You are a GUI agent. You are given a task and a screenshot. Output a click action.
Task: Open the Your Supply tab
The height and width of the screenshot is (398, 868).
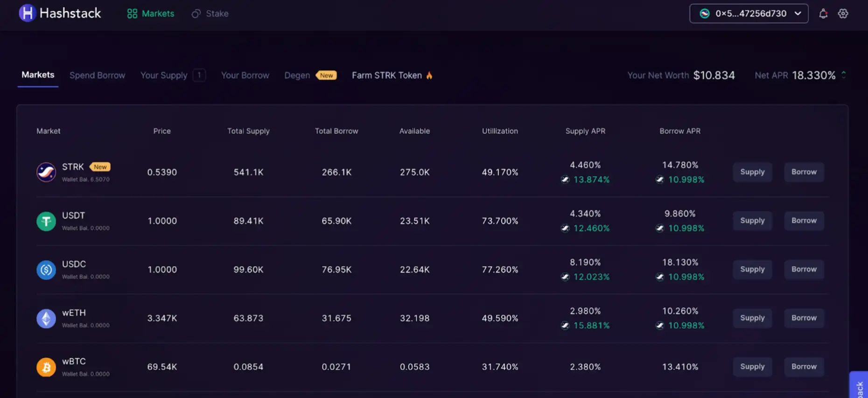point(164,75)
